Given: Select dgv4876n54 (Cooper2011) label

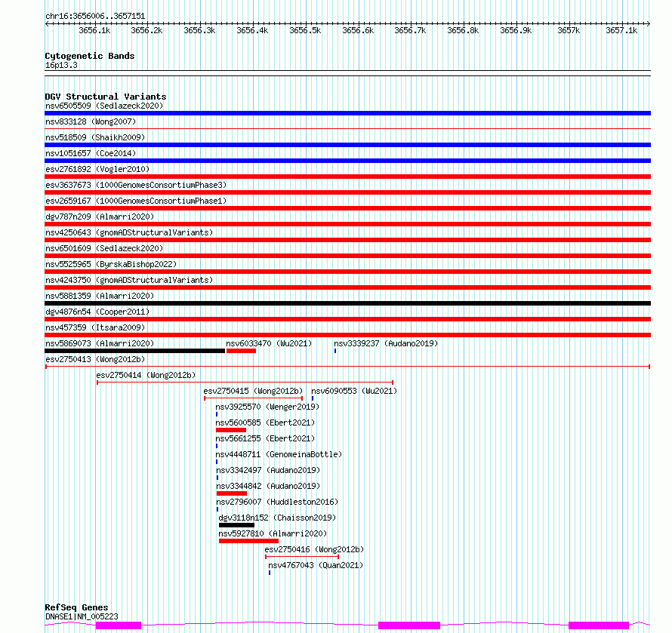Looking at the screenshot, I should tap(97, 312).
